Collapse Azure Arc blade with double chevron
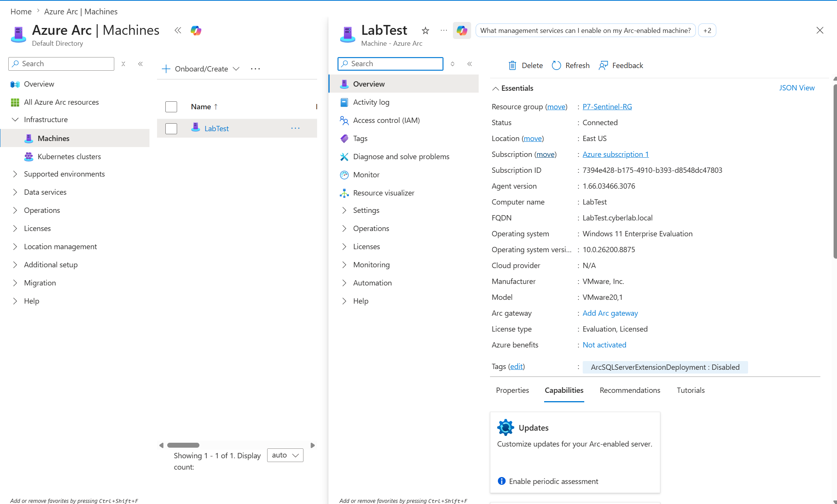Viewport: 837px width, 504px height. 178,30
